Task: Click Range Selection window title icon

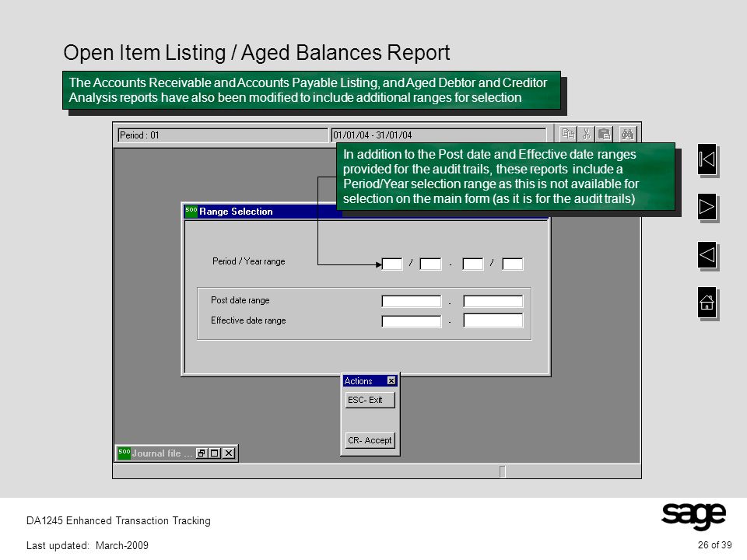Action: coord(191,211)
